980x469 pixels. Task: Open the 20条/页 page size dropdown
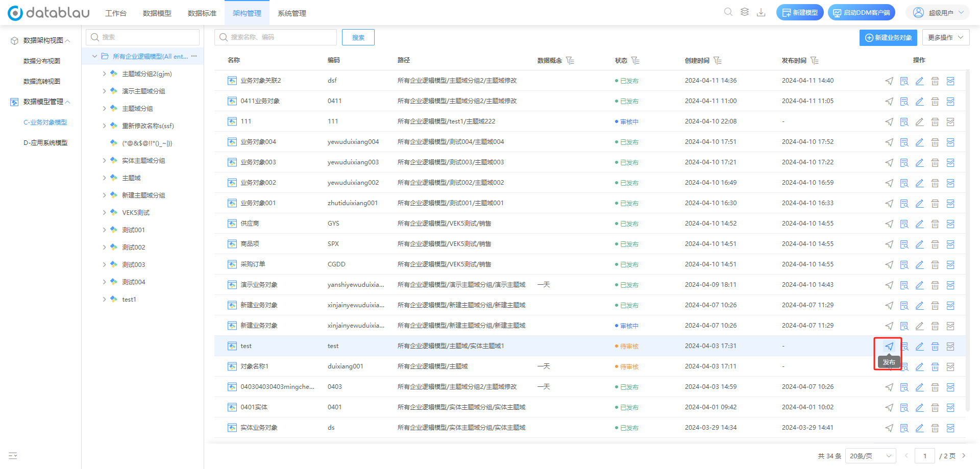pyautogui.click(x=871, y=456)
